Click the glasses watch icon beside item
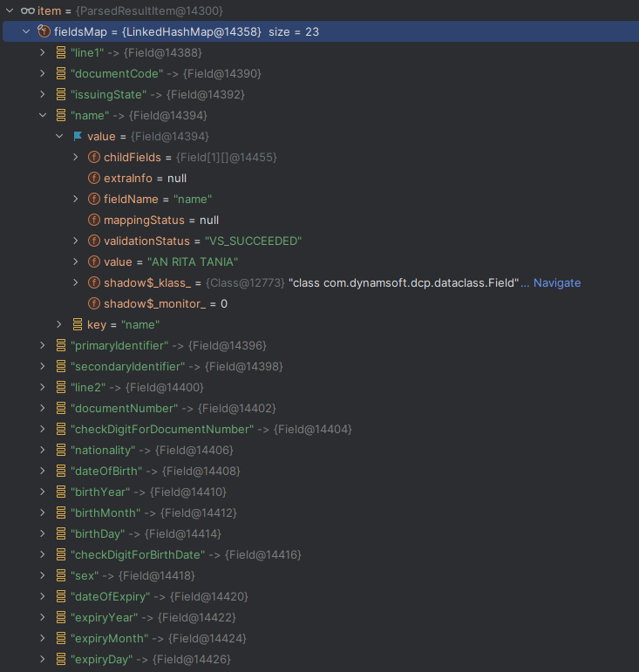Image resolution: width=639 pixels, height=672 pixels. tap(27, 10)
